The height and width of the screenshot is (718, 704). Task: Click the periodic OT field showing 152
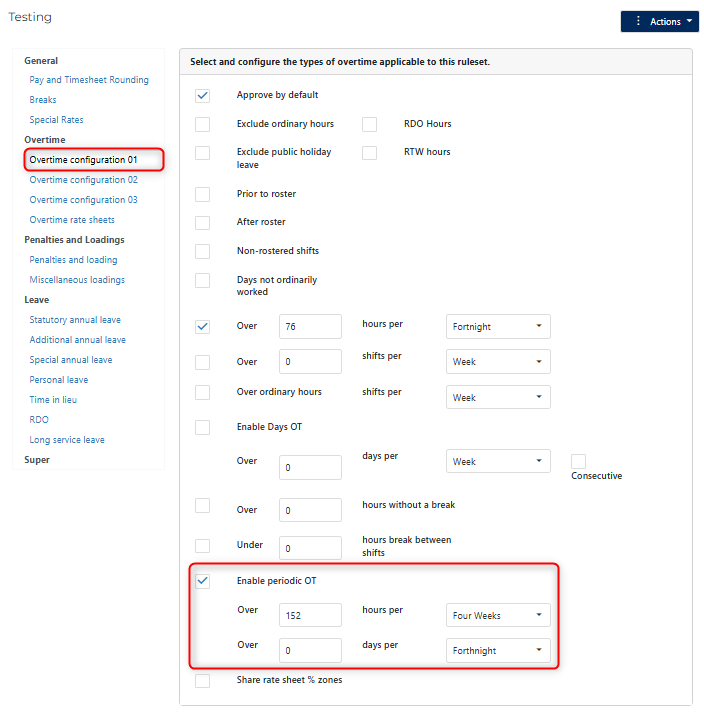[310, 615]
